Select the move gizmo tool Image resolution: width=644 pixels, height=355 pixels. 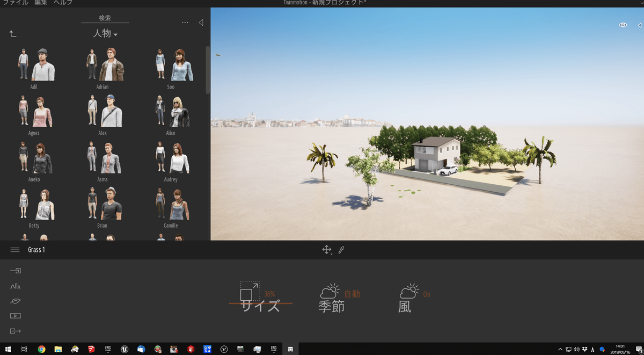pyautogui.click(x=326, y=249)
